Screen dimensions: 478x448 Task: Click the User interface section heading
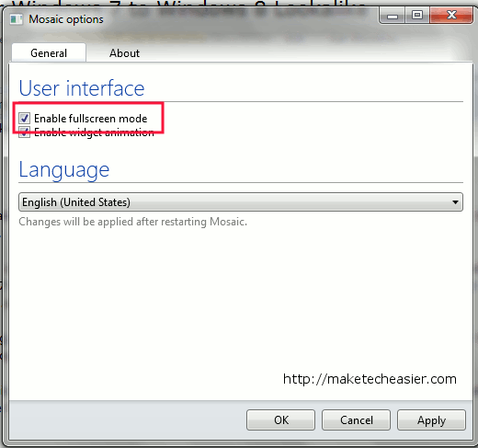point(82,88)
